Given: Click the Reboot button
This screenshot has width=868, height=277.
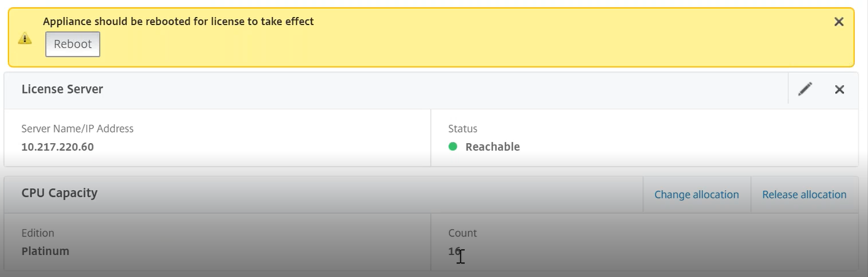Looking at the screenshot, I should (73, 44).
